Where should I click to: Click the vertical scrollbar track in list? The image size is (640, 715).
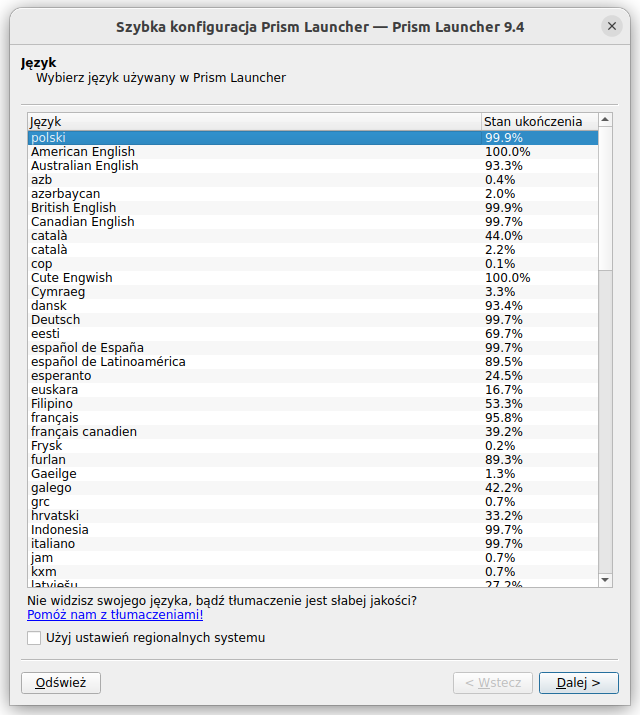[605, 420]
